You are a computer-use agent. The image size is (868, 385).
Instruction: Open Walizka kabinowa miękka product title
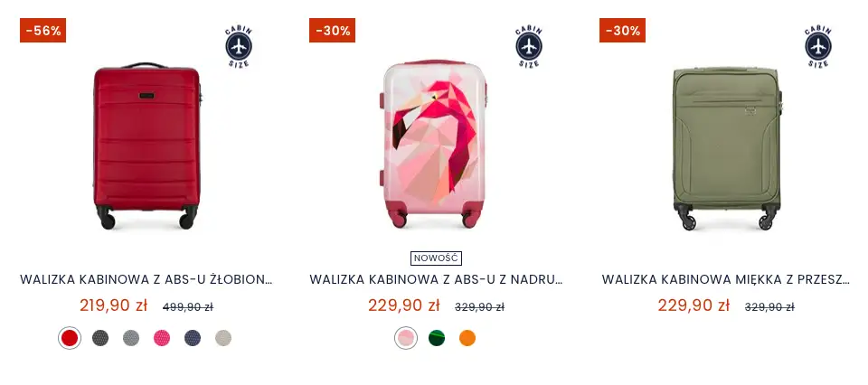(x=725, y=279)
